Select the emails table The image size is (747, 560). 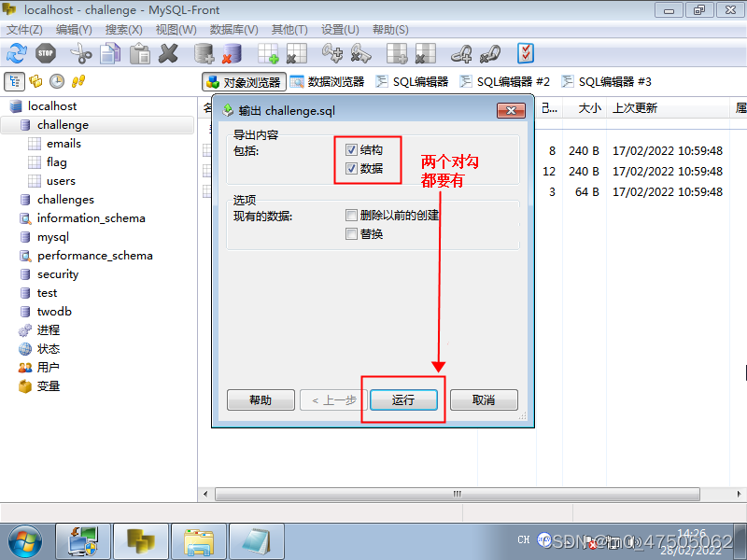pyautogui.click(x=63, y=144)
